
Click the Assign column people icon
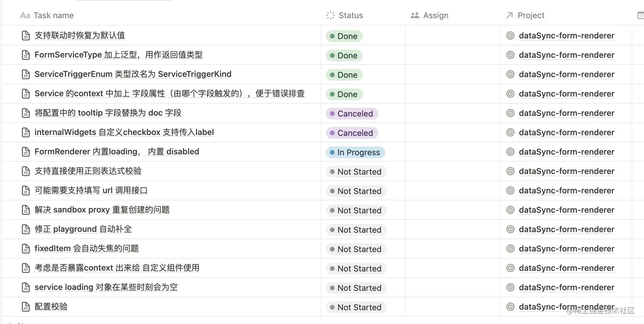point(415,15)
